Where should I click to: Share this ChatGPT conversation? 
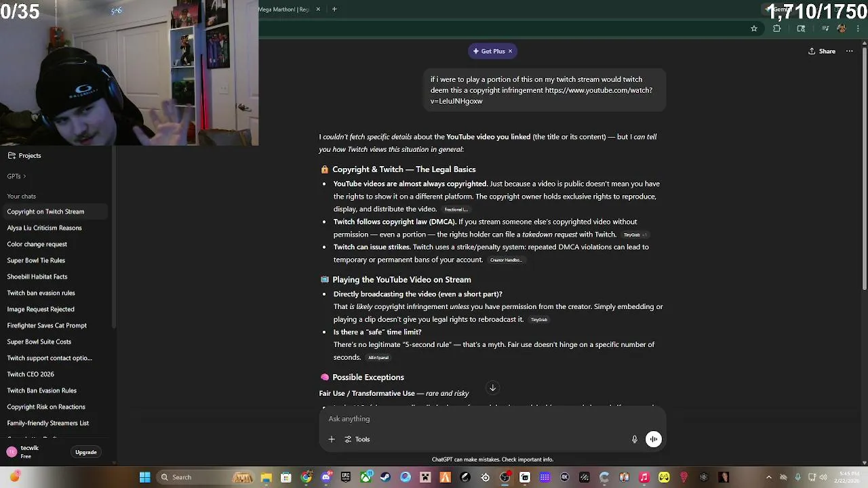822,52
